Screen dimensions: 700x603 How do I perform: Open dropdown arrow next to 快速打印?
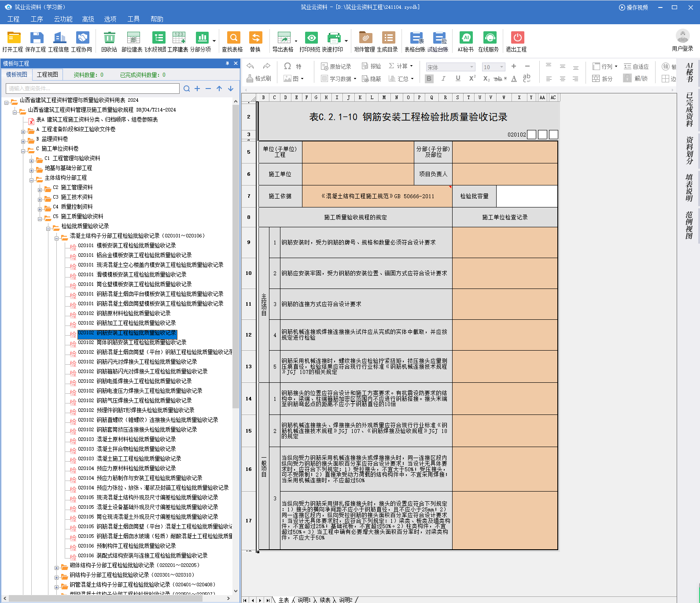pos(346,41)
